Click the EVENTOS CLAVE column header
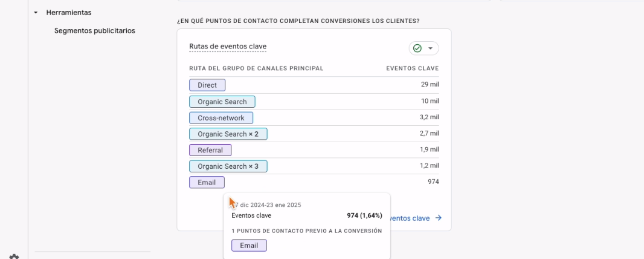The image size is (644, 259). coord(412,68)
